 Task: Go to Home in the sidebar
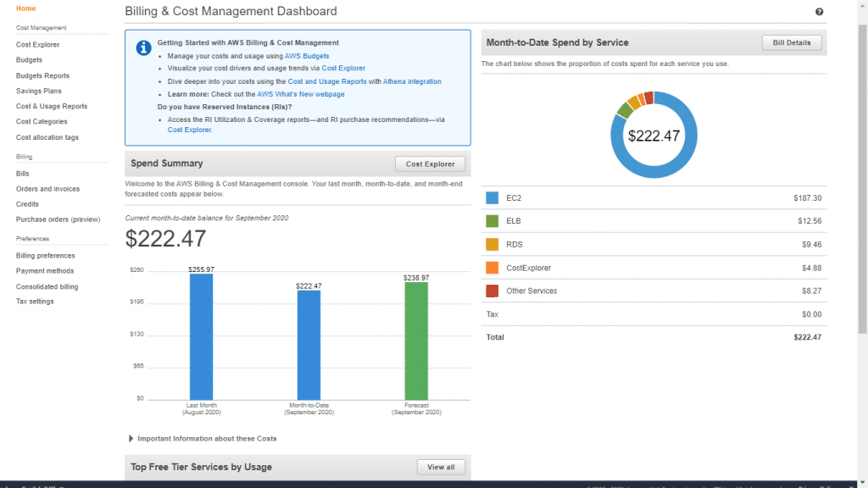coord(25,8)
